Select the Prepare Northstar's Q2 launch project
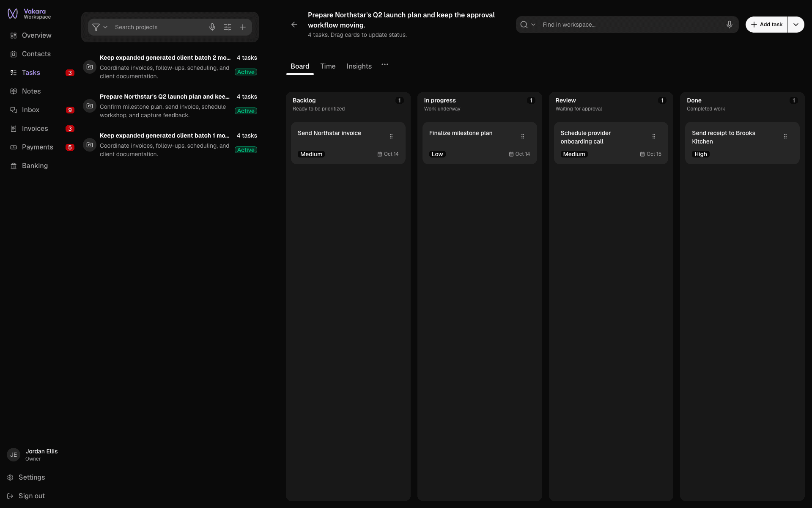This screenshot has width=812, height=508. (x=170, y=106)
